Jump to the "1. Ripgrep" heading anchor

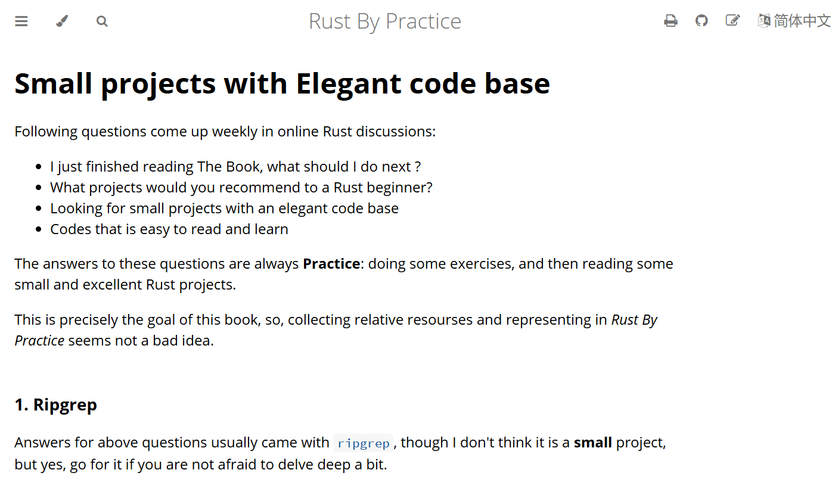[56, 405]
